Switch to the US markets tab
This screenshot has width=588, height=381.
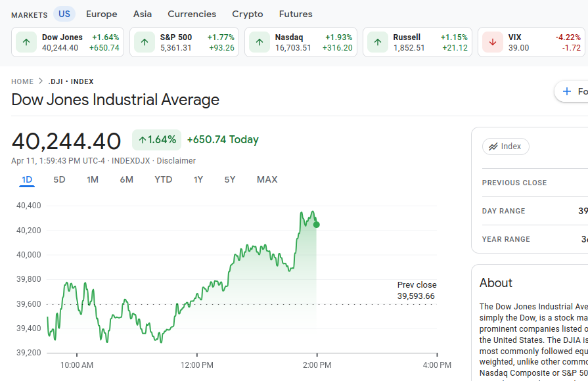(64, 14)
